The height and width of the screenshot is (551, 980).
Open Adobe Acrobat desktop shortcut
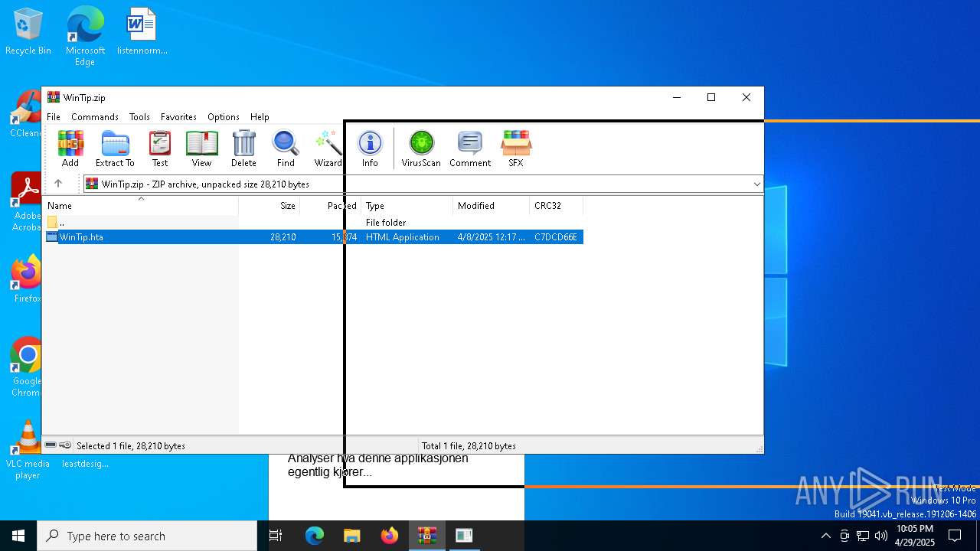(x=28, y=202)
